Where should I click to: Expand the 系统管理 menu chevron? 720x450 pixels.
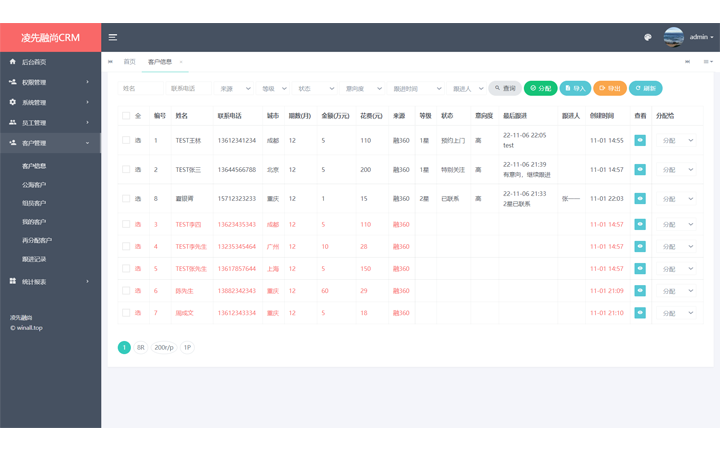(x=87, y=102)
